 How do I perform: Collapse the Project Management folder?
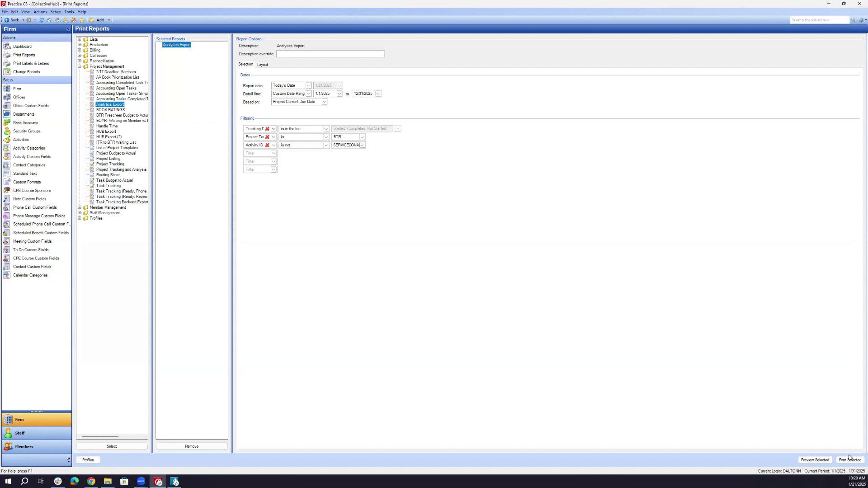coord(80,66)
